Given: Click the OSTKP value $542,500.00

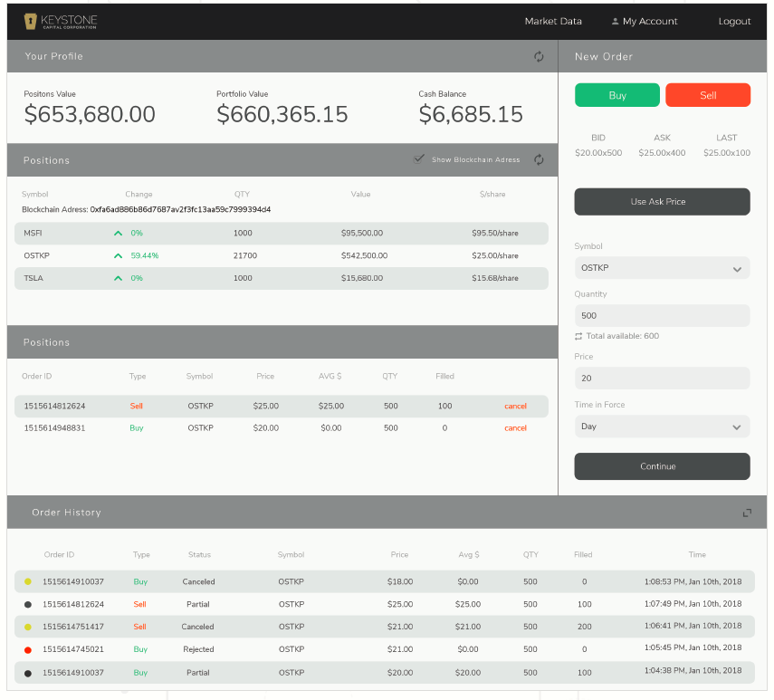Looking at the screenshot, I should [364, 255].
